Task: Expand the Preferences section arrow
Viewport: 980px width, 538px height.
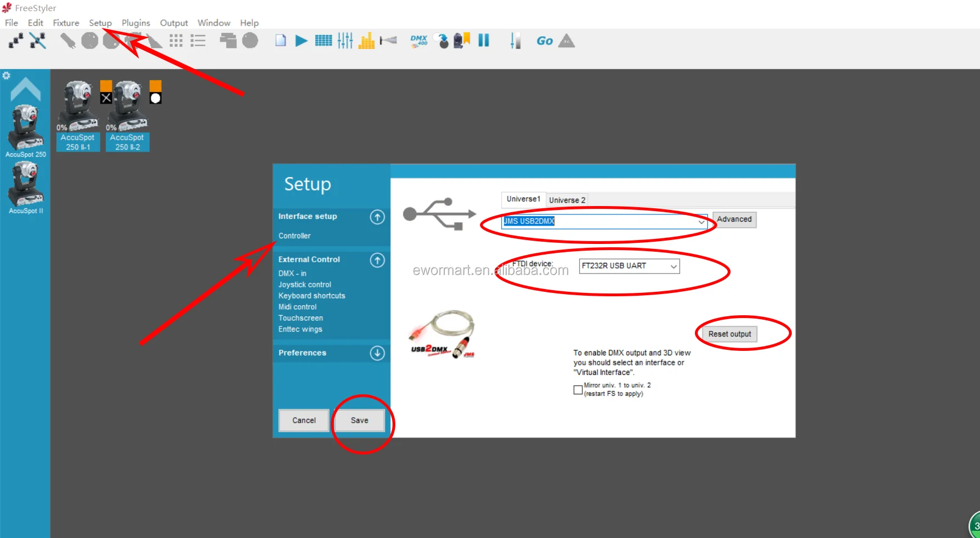Action: click(377, 353)
